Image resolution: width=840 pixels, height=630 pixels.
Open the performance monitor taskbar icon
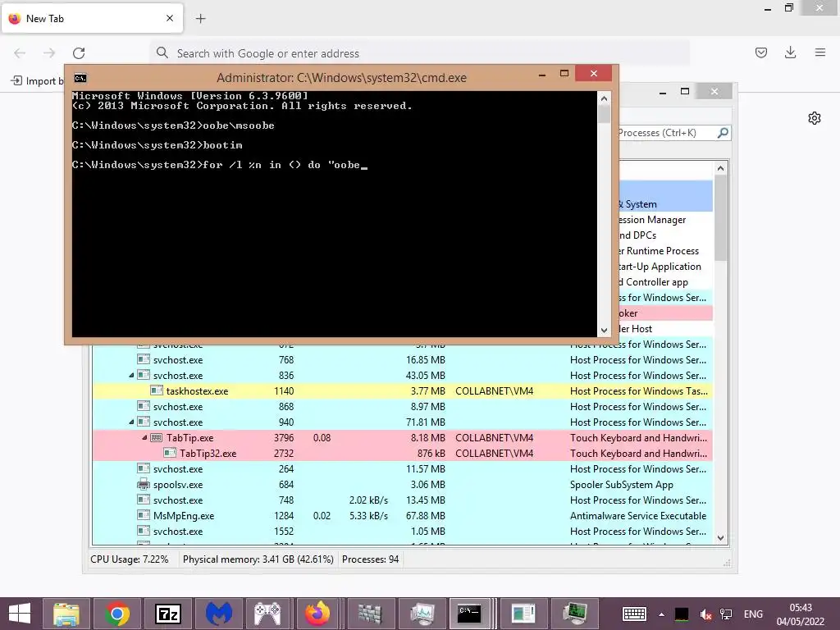(x=422, y=614)
